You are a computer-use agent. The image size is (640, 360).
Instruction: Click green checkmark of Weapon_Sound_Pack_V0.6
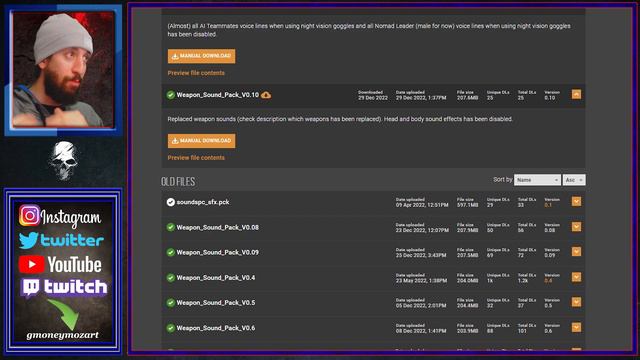(171, 328)
